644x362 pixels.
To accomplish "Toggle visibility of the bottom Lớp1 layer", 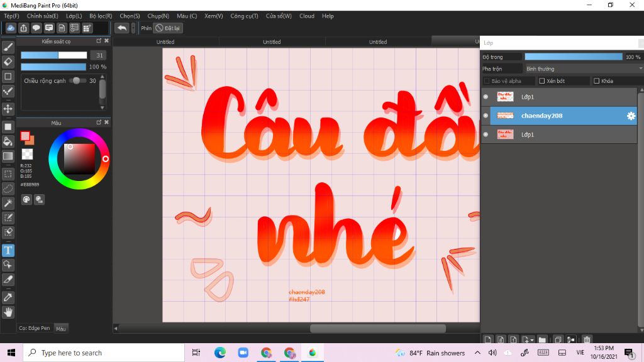I will tap(486, 134).
